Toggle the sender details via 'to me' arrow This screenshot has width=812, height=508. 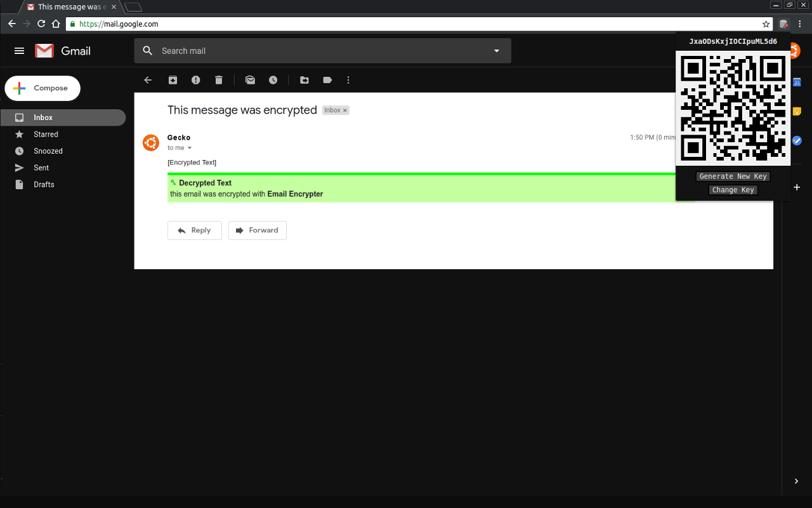pyautogui.click(x=190, y=147)
